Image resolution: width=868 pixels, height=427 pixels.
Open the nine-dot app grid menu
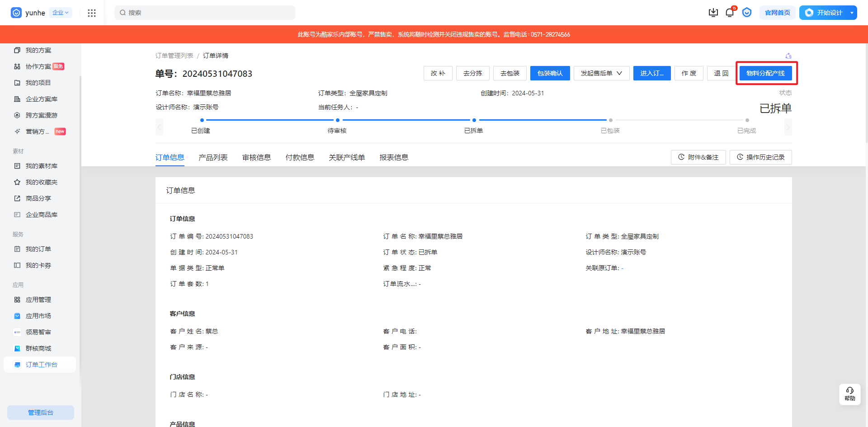[92, 13]
